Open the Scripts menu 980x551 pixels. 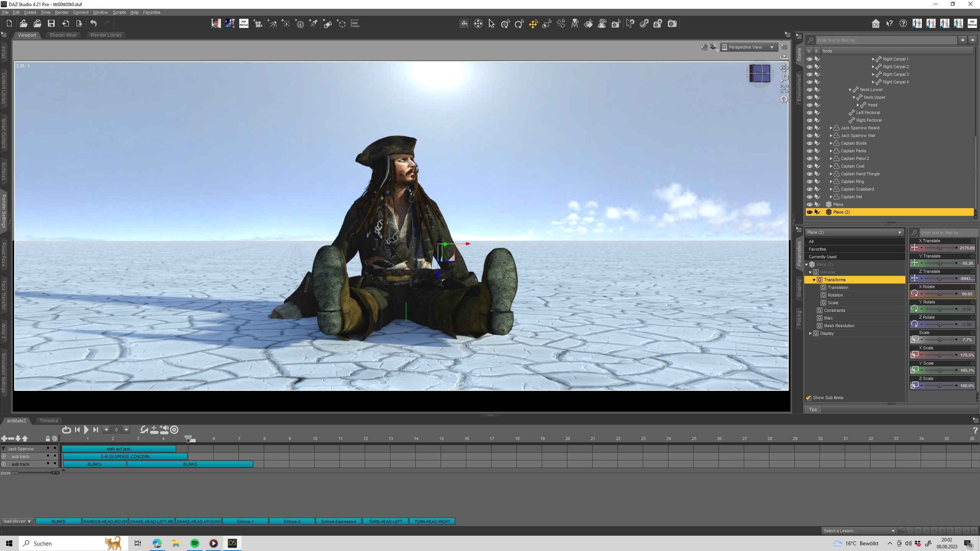click(x=119, y=12)
